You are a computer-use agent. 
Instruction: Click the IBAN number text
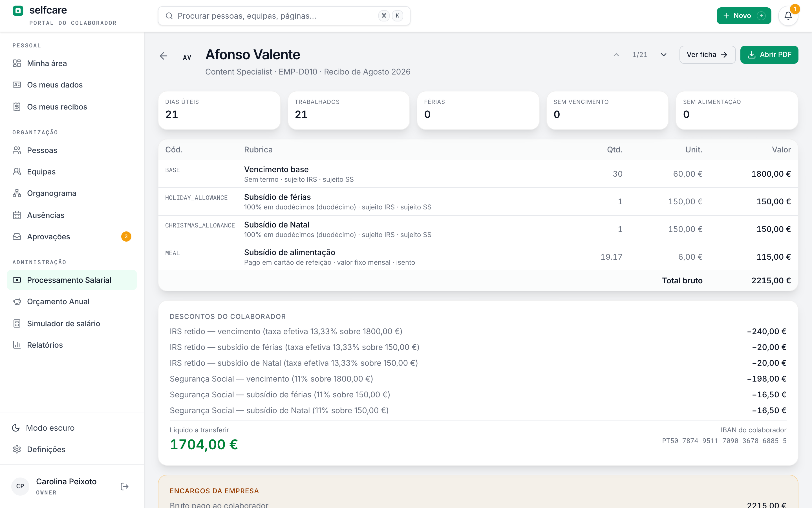(724, 441)
